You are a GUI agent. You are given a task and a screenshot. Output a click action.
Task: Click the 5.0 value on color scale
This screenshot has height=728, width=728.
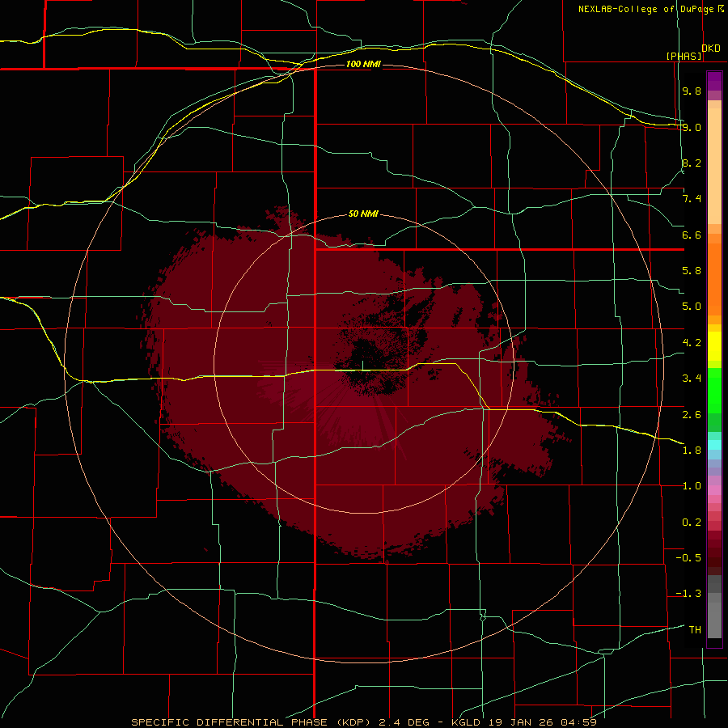[692, 307]
